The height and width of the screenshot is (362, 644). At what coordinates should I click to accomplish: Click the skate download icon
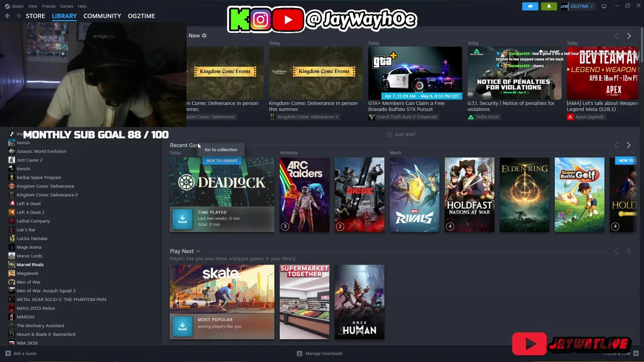pos(182,326)
